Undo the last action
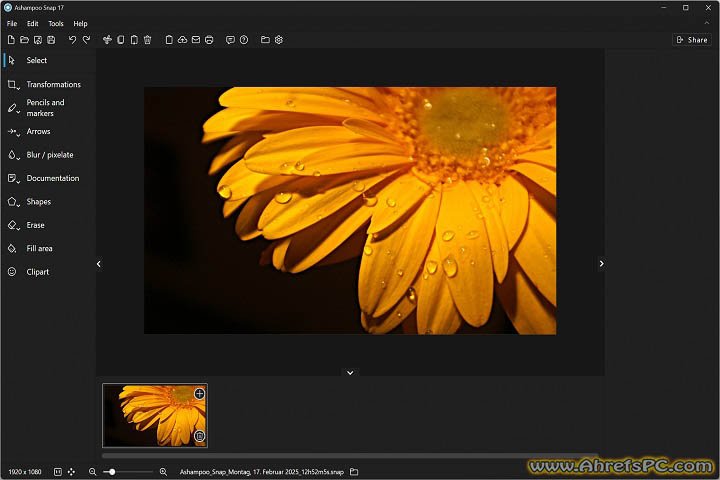Viewport: 720px width, 480px height. pyautogui.click(x=72, y=40)
